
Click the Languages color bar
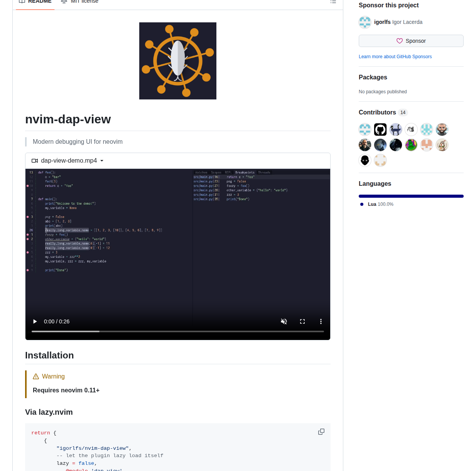point(411,196)
